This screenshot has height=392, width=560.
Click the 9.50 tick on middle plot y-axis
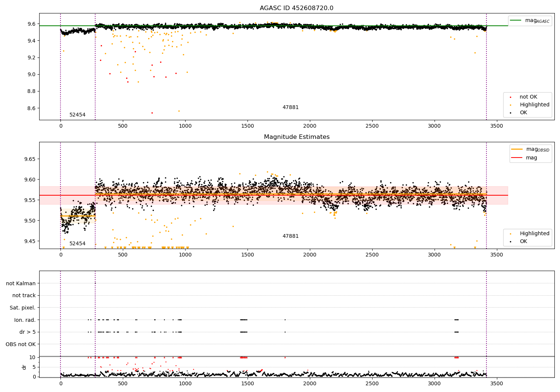click(30, 221)
